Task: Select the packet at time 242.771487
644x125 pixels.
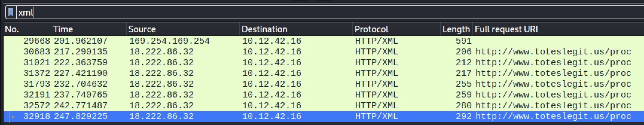Action: [x=80, y=106]
